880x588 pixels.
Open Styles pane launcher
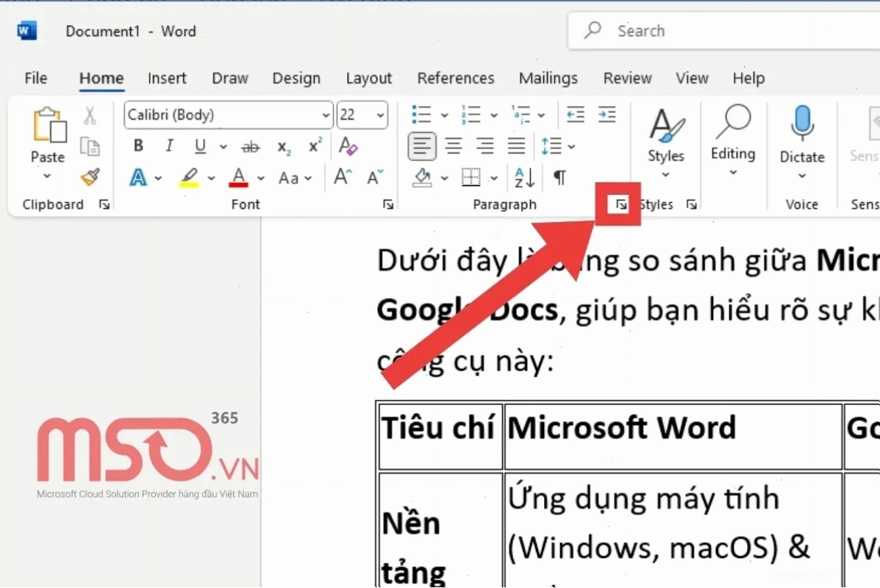(691, 205)
